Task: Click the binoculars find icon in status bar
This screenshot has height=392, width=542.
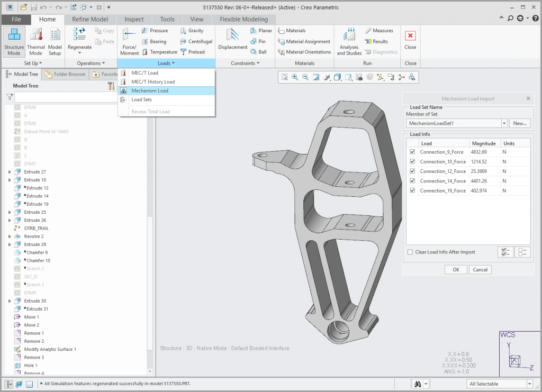Action: tap(418, 384)
